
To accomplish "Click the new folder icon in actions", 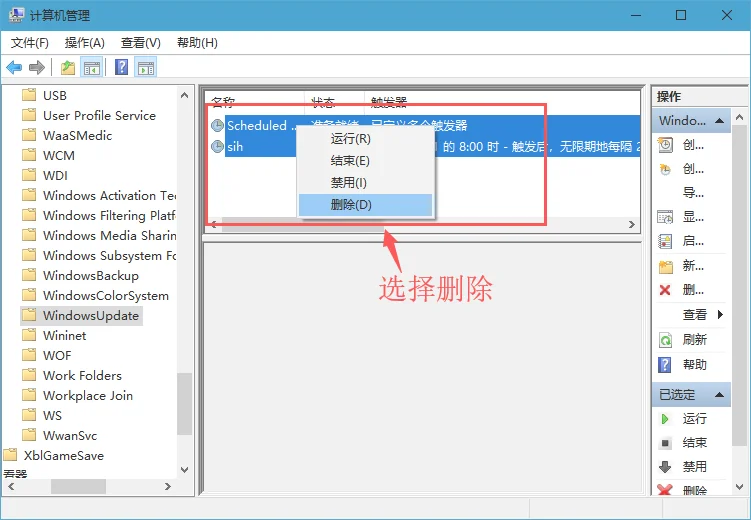I will [x=666, y=266].
